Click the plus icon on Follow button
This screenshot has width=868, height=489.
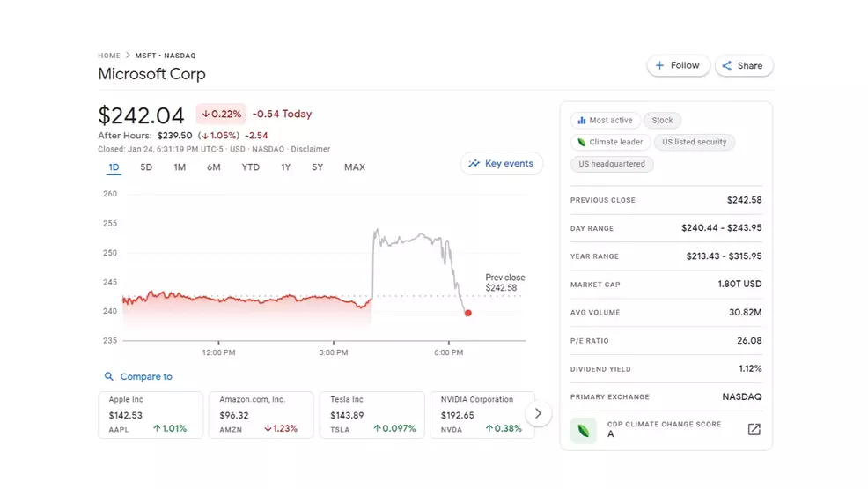(x=660, y=65)
